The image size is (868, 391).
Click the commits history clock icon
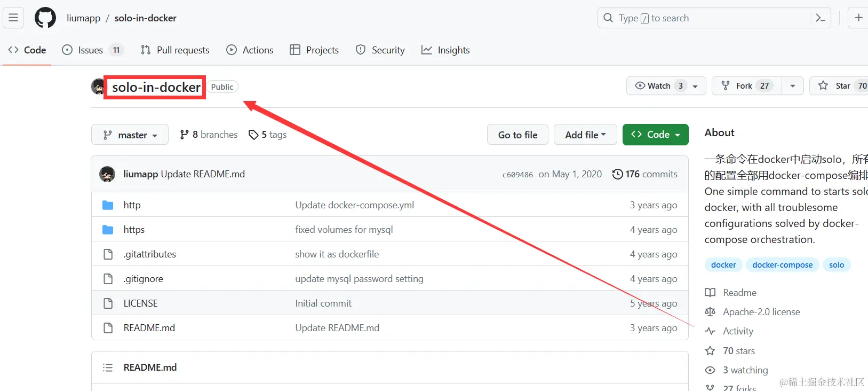[617, 174]
